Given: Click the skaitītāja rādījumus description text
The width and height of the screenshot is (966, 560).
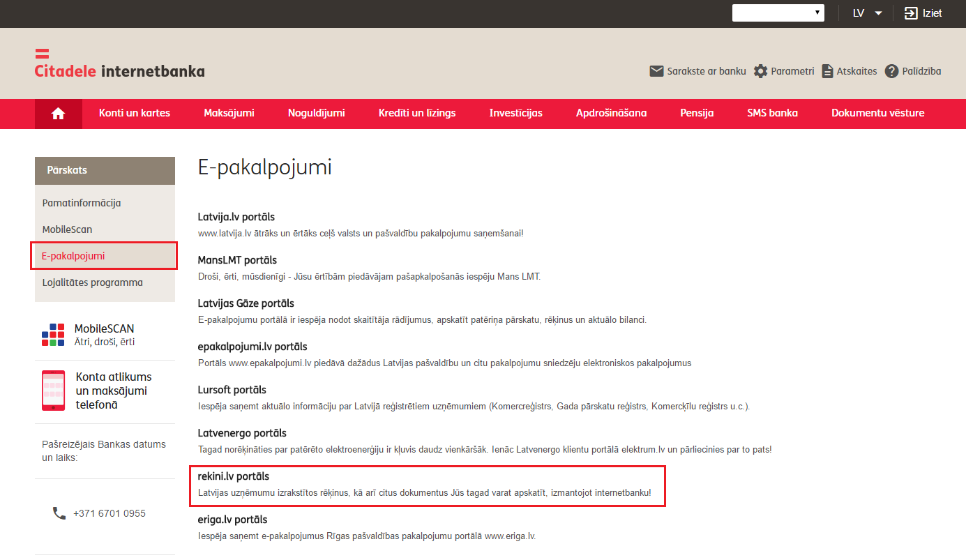Looking at the screenshot, I should click(423, 320).
